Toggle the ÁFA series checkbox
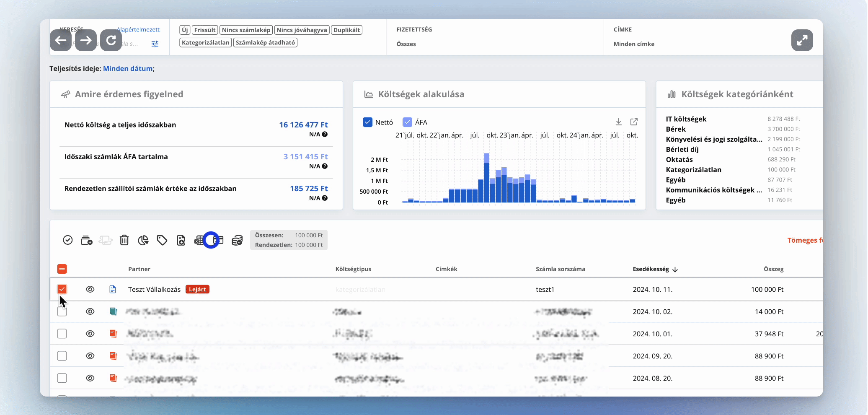868x415 pixels. [407, 122]
